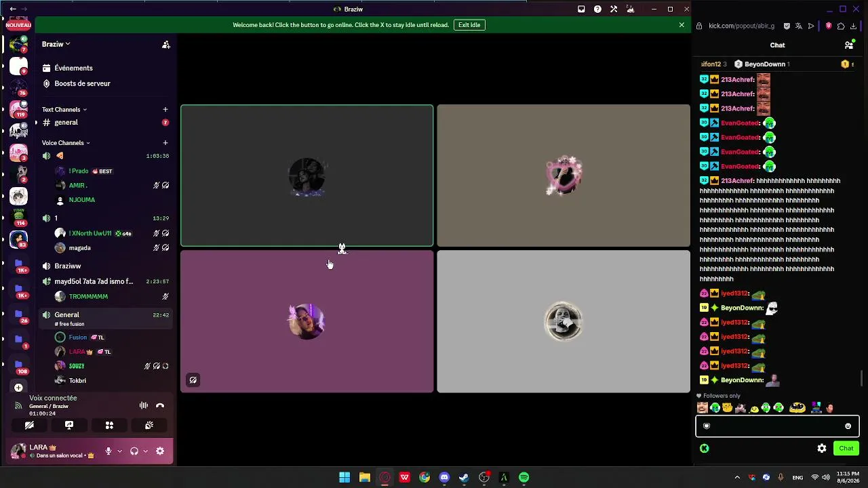Click the green Kick K logo icon
Image resolution: width=868 pixels, height=488 pixels.
pos(705,448)
